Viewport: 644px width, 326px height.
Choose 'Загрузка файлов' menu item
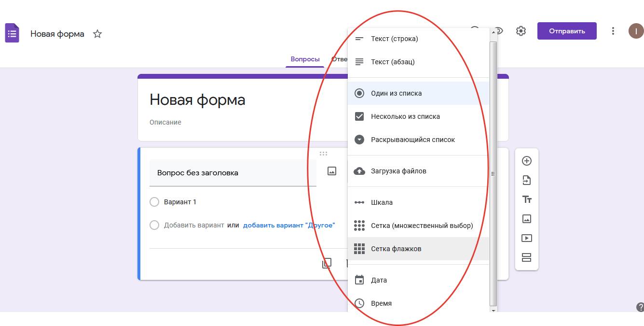[x=398, y=171]
